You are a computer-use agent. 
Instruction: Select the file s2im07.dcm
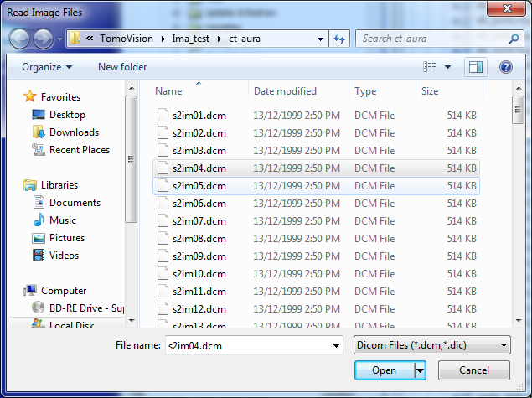[x=199, y=221]
